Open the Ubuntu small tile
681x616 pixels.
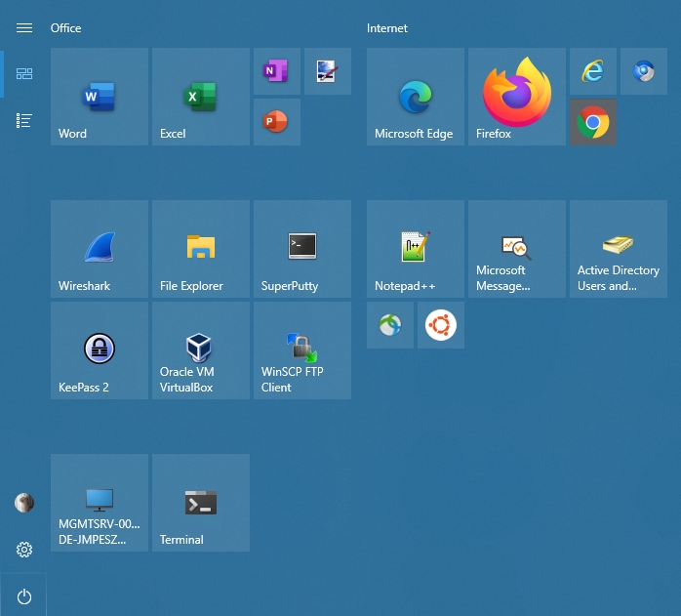click(x=440, y=325)
